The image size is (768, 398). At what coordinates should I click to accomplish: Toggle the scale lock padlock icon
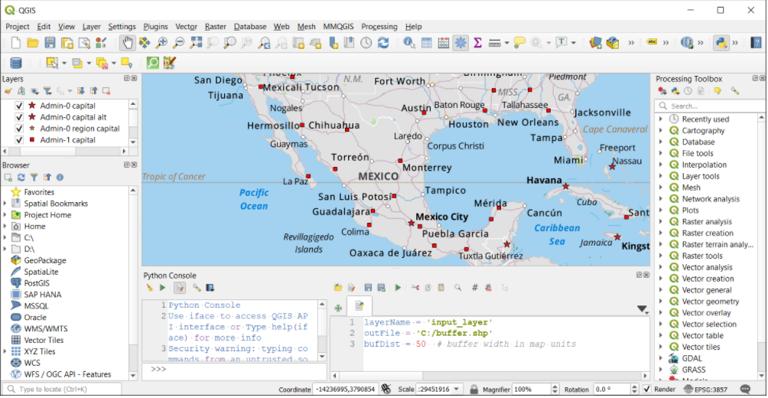tap(474, 389)
